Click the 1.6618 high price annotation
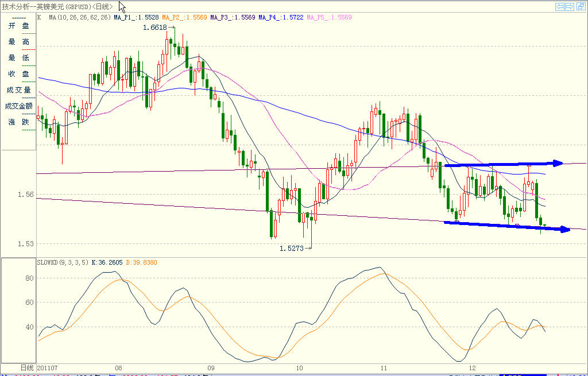The height and width of the screenshot is (376, 588). [155, 28]
